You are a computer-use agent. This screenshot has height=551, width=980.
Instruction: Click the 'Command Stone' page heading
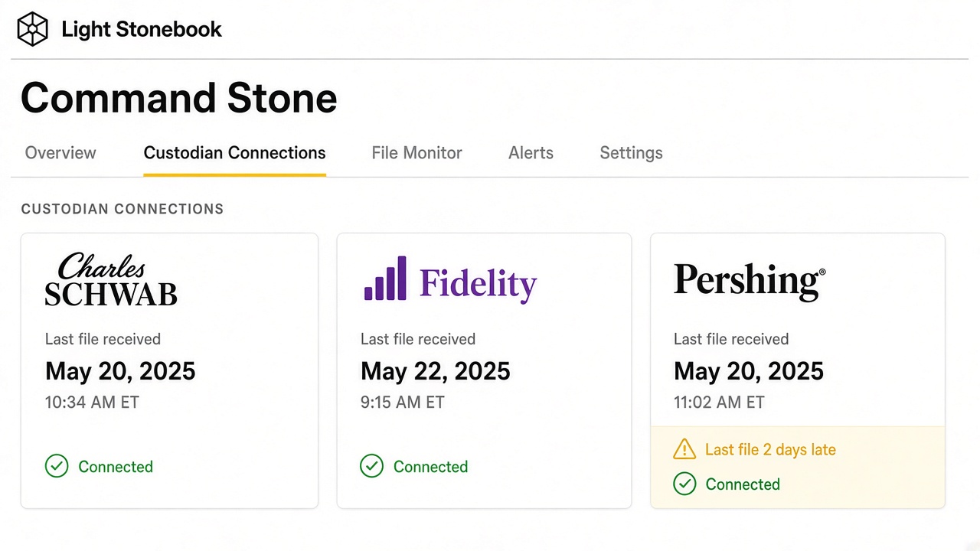pyautogui.click(x=179, y=98)
